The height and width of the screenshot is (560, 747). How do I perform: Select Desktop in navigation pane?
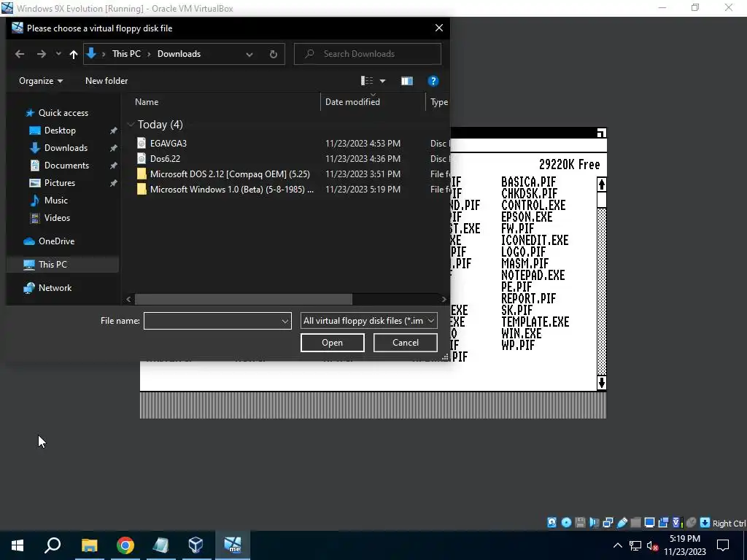point(60,131)
